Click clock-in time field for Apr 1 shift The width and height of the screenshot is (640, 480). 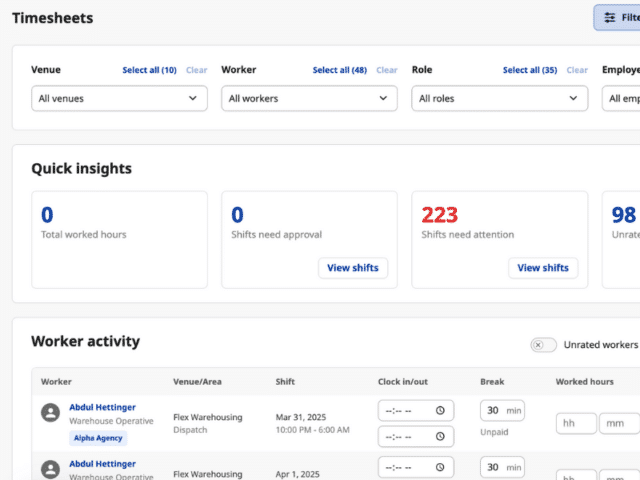[x=416, y=467]
